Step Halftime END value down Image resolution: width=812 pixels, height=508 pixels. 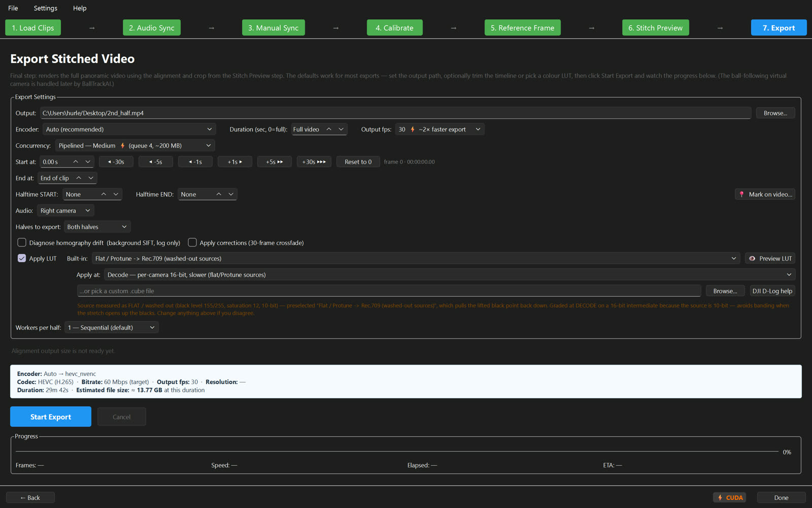(x=231, y=194)
